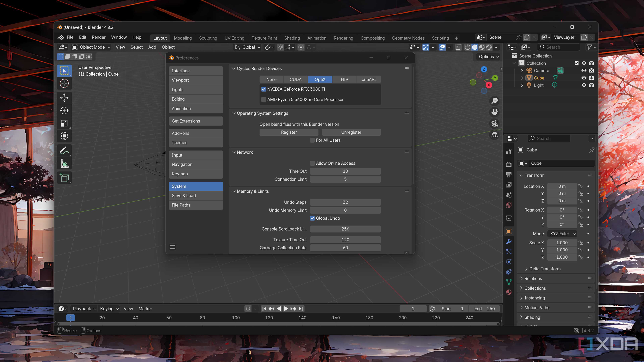Hide Camera in viewport via eye icon

(x=584, y=70)
